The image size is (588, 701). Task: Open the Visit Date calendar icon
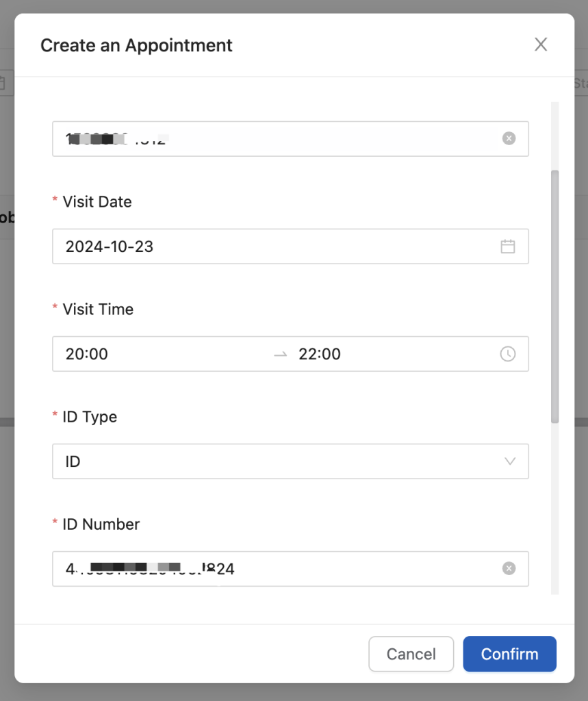(507, 246)
